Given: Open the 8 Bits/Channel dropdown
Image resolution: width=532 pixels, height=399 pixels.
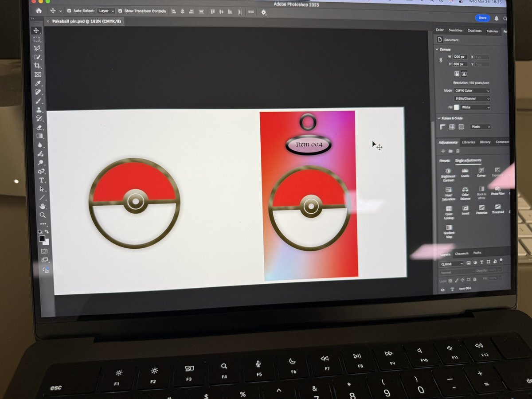Looking at the screenshot, I should click(471, 98).
